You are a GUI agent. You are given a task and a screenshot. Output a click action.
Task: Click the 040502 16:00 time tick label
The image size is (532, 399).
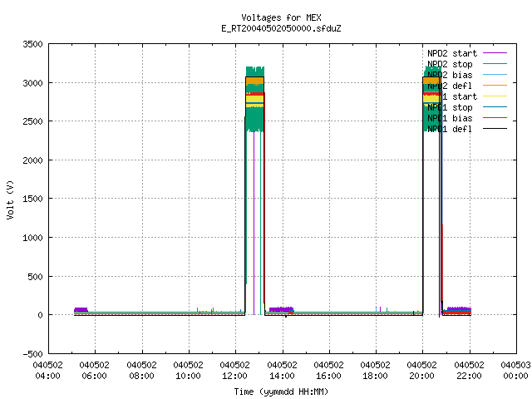click(x=329, y=371)
